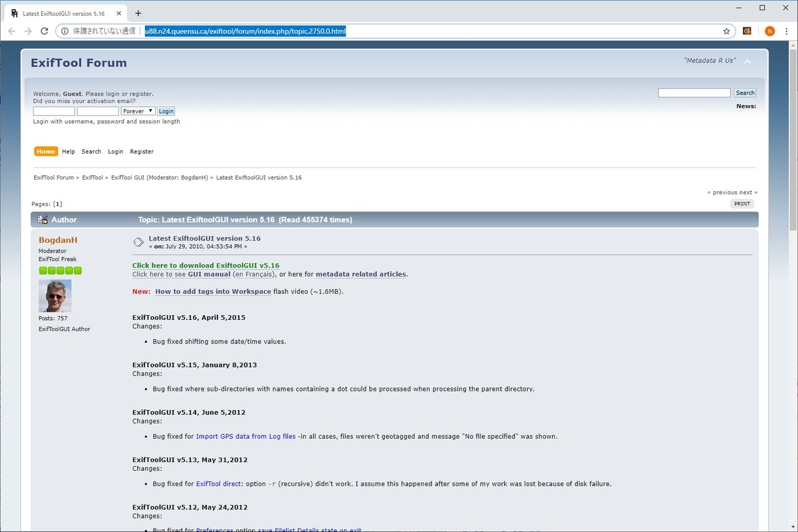Viewport: 798px width, 532px height.
Task: Click 'ExifToolGUI v5.14, June 5,2012' heading
Action: coord(189,412)
